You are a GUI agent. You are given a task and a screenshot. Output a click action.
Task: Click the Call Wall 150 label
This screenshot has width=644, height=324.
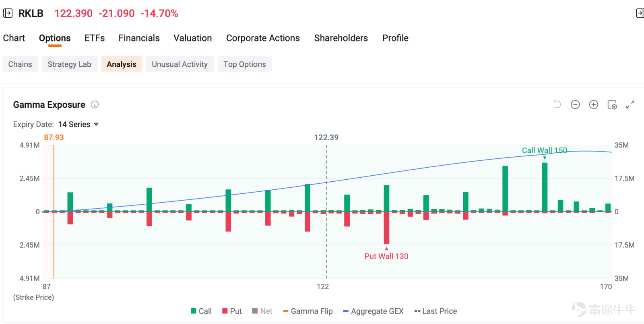(x=545, y=150)
